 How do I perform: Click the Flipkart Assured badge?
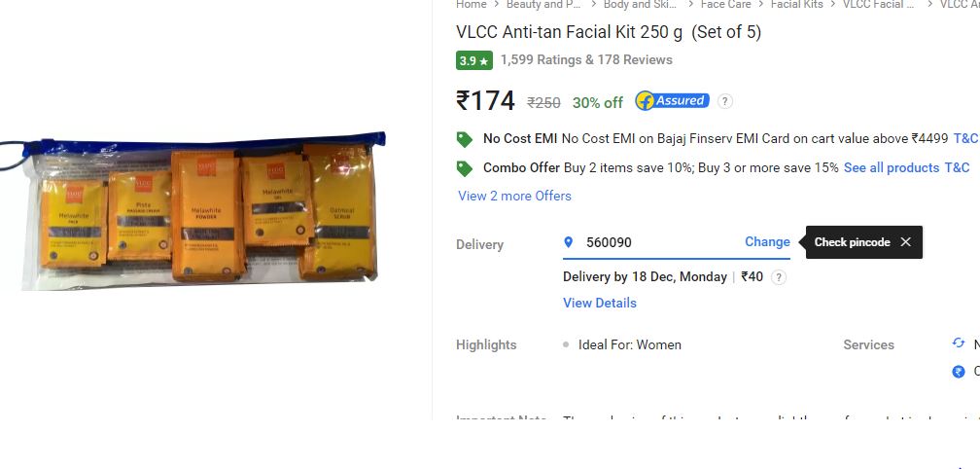click(x=673, y=100)
